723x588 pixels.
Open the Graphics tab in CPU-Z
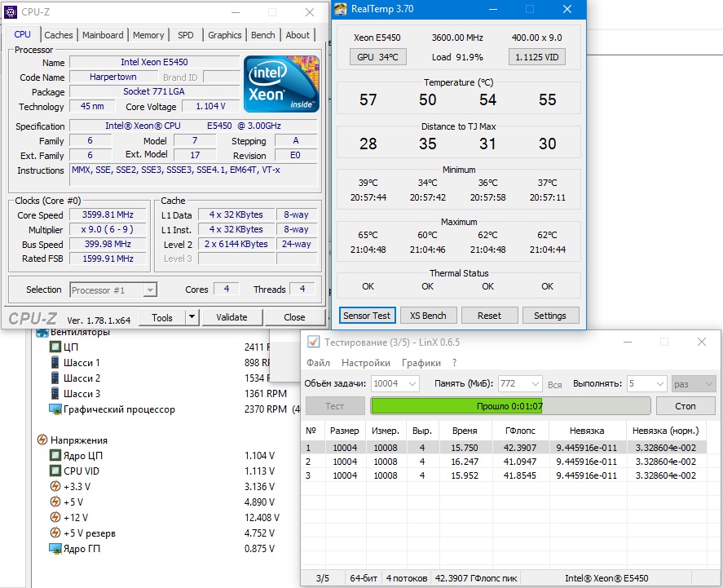224,35
